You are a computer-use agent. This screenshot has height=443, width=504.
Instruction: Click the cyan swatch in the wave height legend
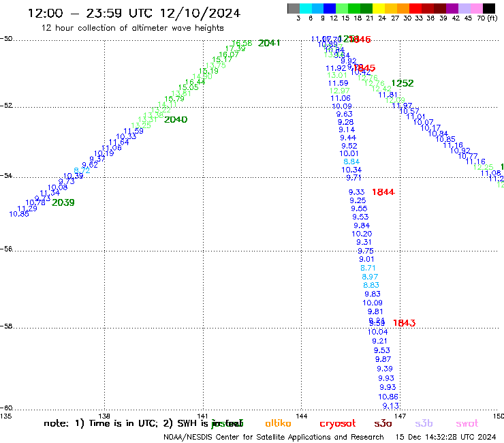coord(306,9)
